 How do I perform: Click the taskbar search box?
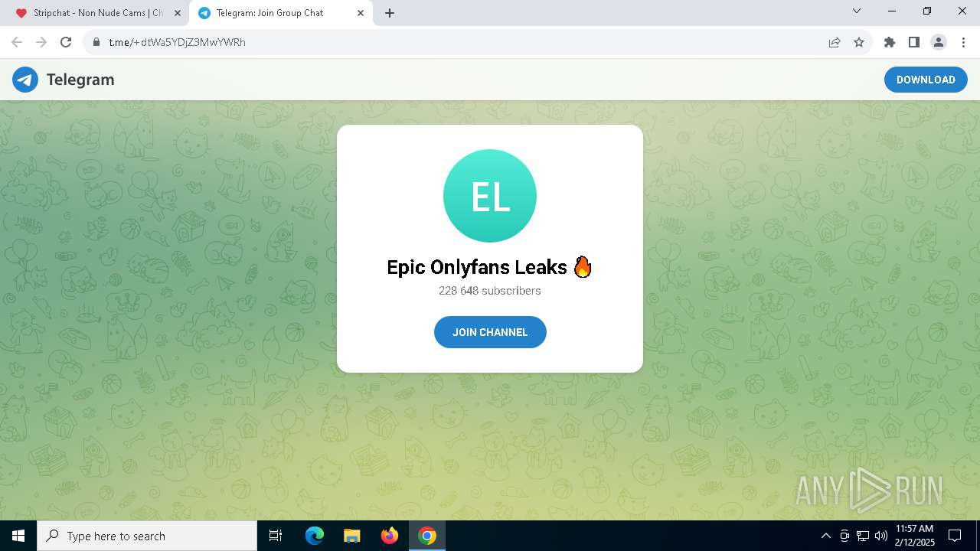pos(147,536)
